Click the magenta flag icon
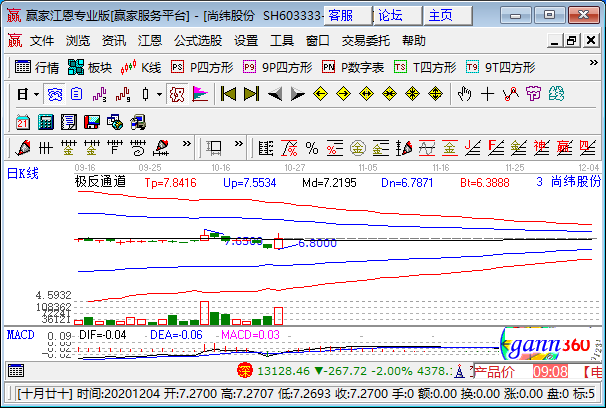This screenshot has height=408, width=606. point(200,94)
